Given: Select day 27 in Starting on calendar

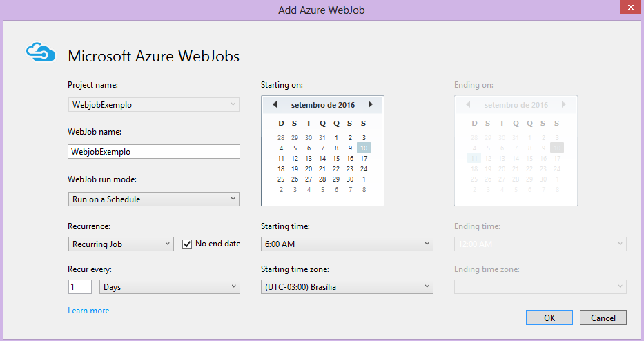Looking at the screenshot, I should [x=309, y=179].
